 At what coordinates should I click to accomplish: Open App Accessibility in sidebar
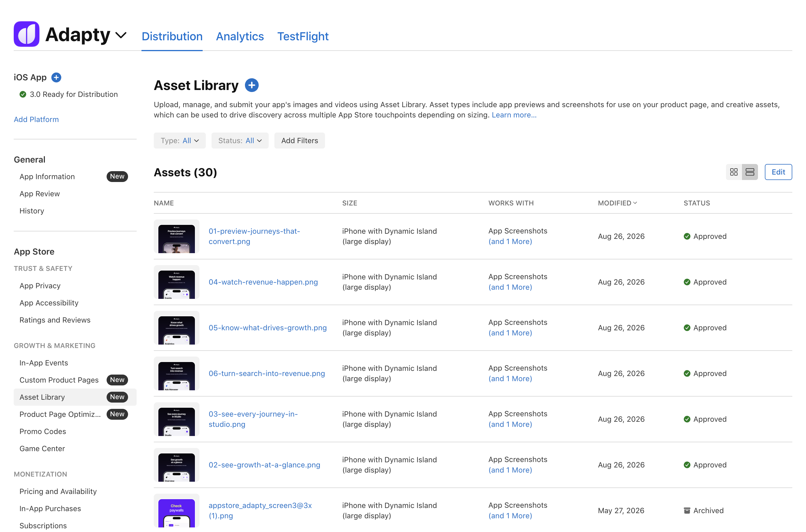tap(49, 303)
